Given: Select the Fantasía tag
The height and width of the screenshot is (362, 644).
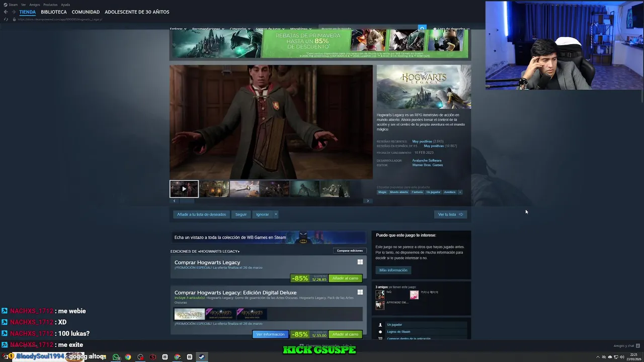Looking at the screenshot, I should pyautogui.click(x=417, y=192).
